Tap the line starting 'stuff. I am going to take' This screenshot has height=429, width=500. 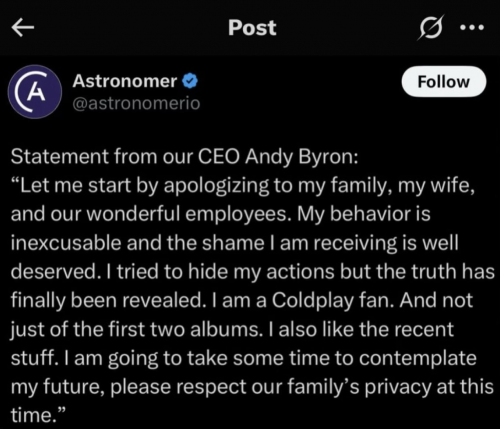point(244,358)
